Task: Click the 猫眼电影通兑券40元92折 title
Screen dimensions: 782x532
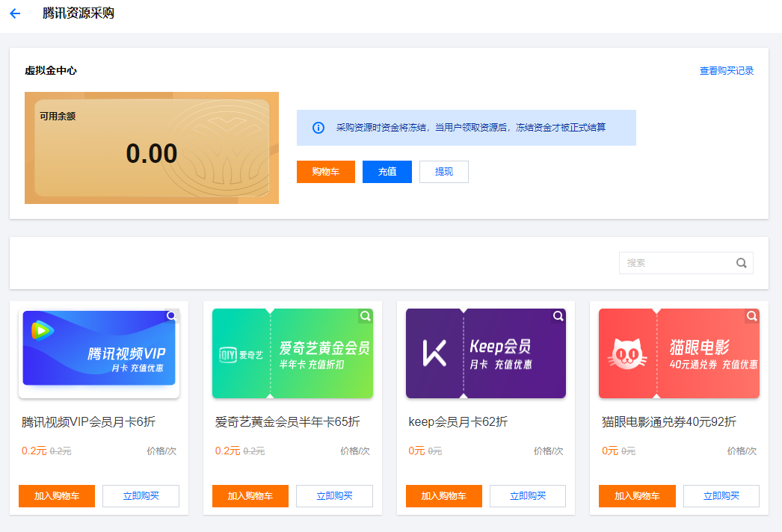Action: coord(669,422)
